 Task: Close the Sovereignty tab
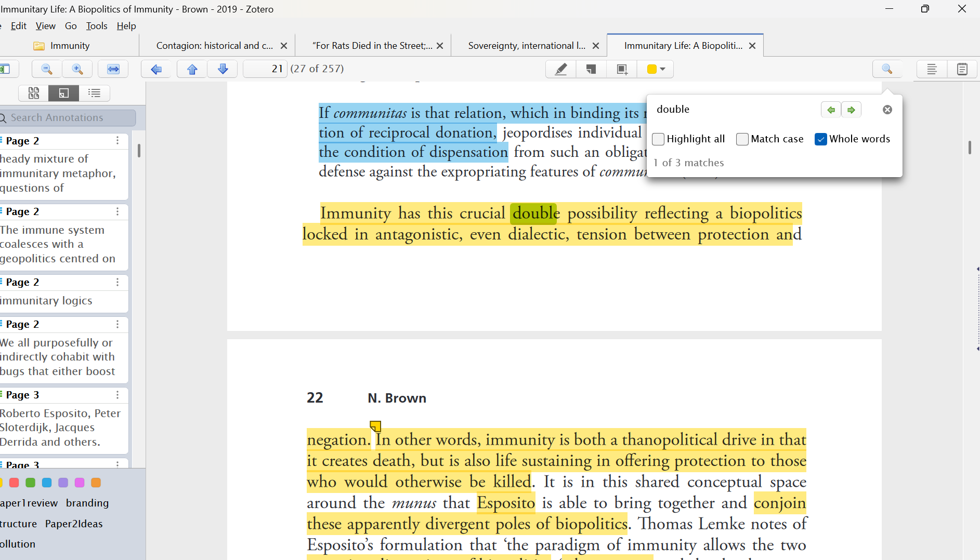point(596,46)
